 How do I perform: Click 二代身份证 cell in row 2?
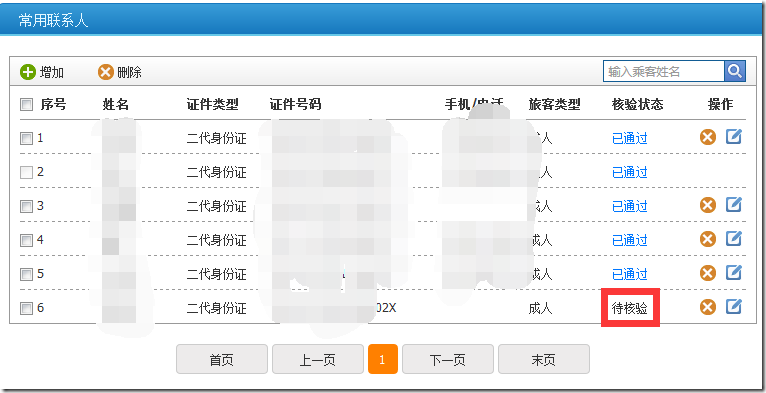click(216, 172)
